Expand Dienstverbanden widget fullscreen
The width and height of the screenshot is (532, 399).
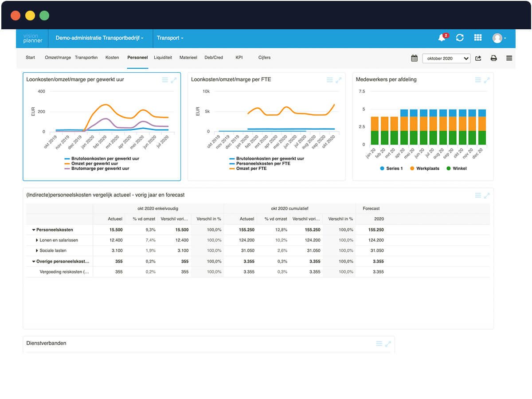point(388,344)
